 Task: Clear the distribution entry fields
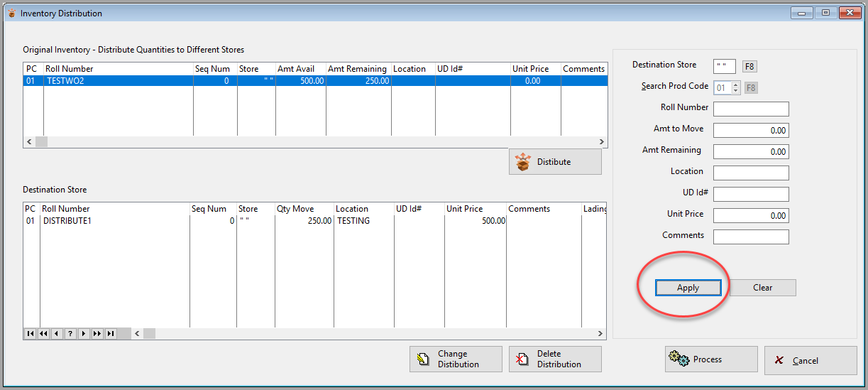click(763, 288)
